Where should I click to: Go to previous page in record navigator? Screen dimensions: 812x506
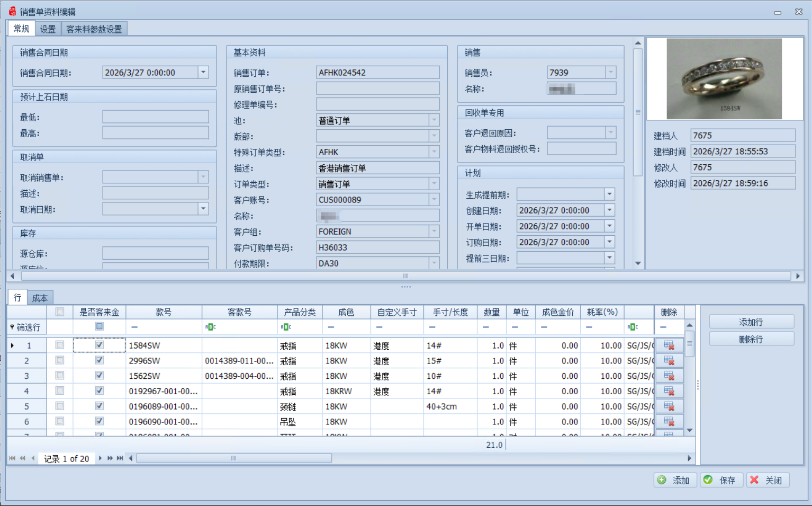(23, 458)
